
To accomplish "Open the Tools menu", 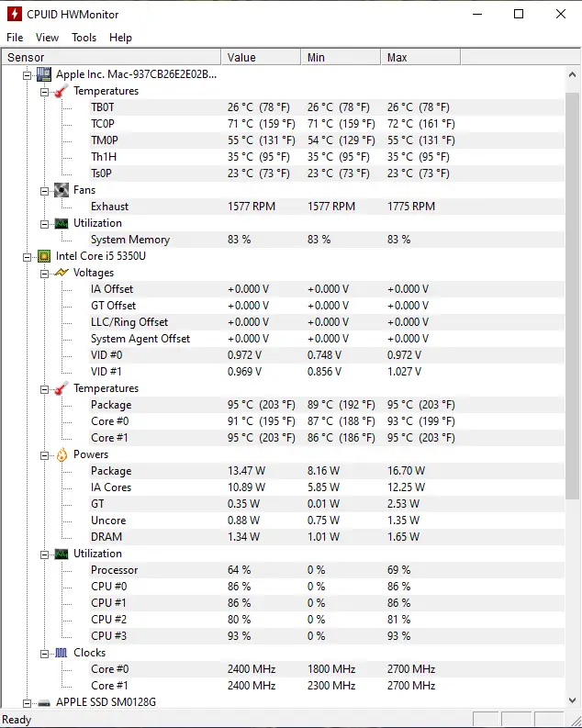I will coord(84,38).
